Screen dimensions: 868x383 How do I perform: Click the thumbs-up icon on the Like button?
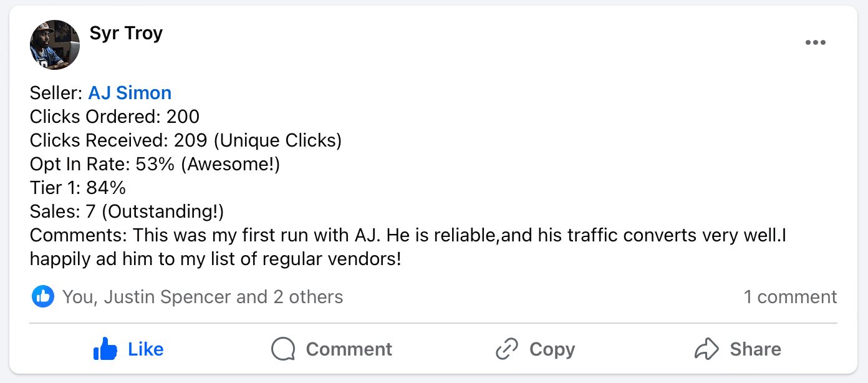click(105, 349)
